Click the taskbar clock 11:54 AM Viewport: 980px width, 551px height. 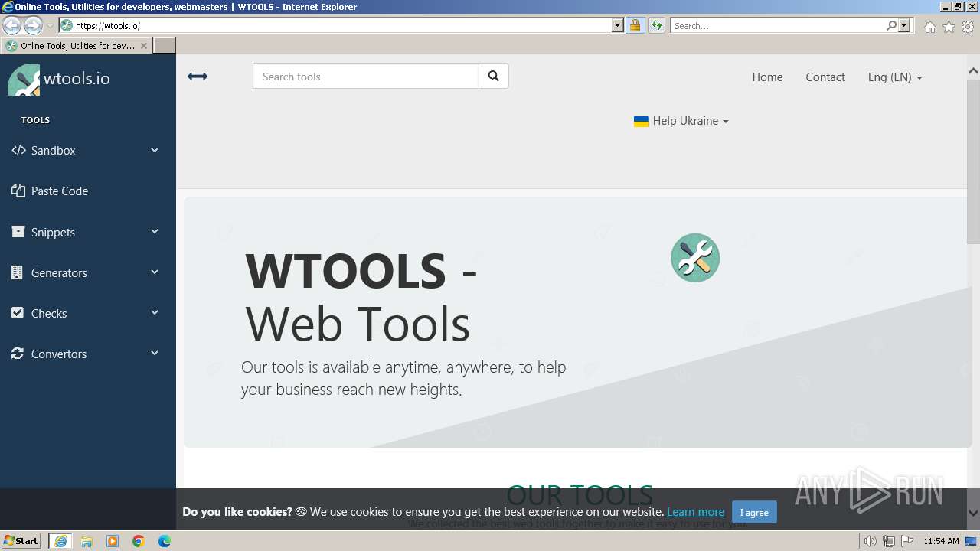[x=941, y=541]
